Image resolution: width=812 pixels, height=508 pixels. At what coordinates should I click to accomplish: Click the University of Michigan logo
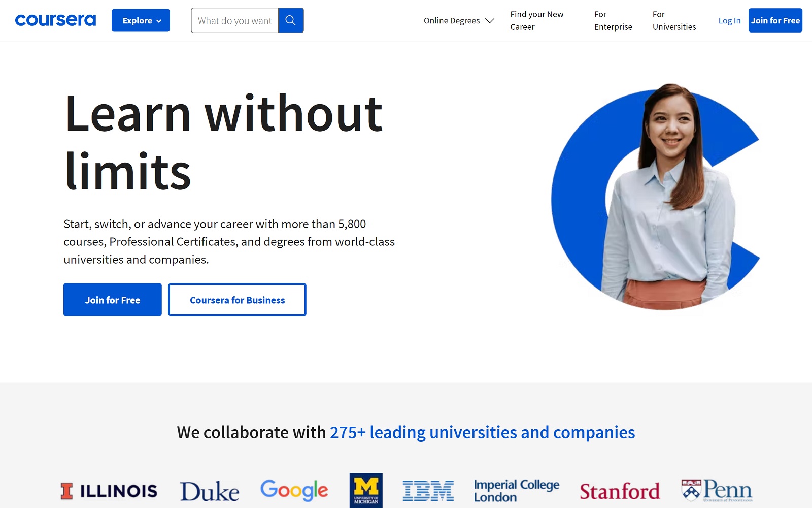[366, 490]
